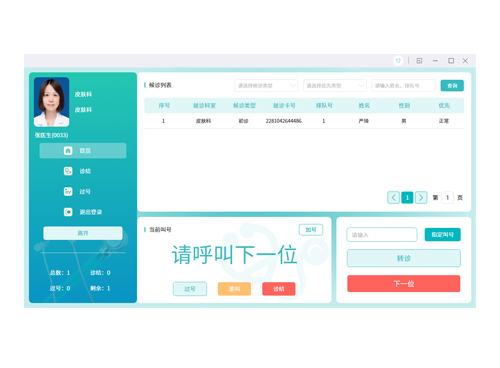Click the 退出登录 logout icon
The height and width of the screenshot is (368, 500).
pyautogui.click(x=68, y=212)
